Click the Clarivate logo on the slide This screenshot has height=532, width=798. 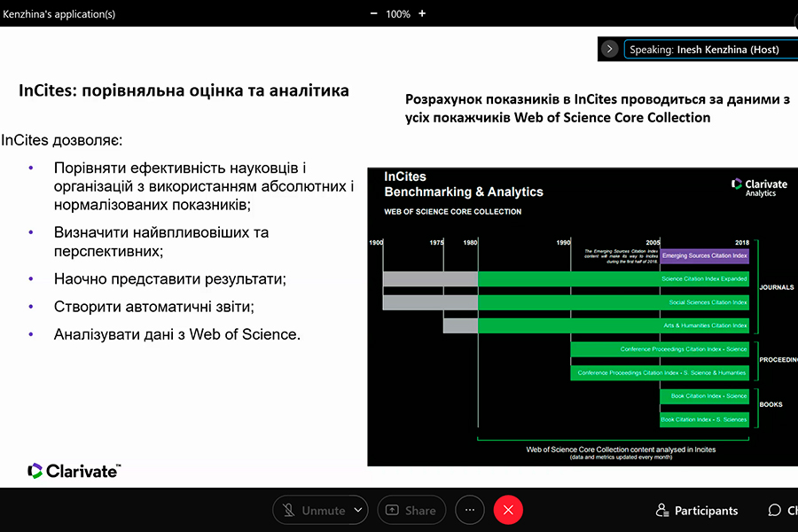tap(74, 471)
